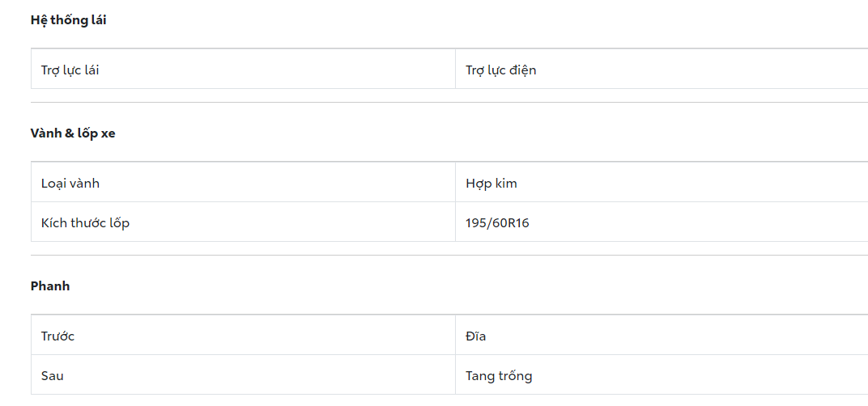Select the 'Loại vành' row label

(70, 183)
